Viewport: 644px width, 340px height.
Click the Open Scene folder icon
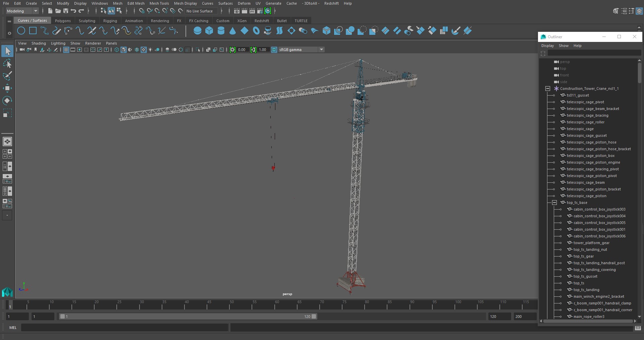(x=58, y=11)
